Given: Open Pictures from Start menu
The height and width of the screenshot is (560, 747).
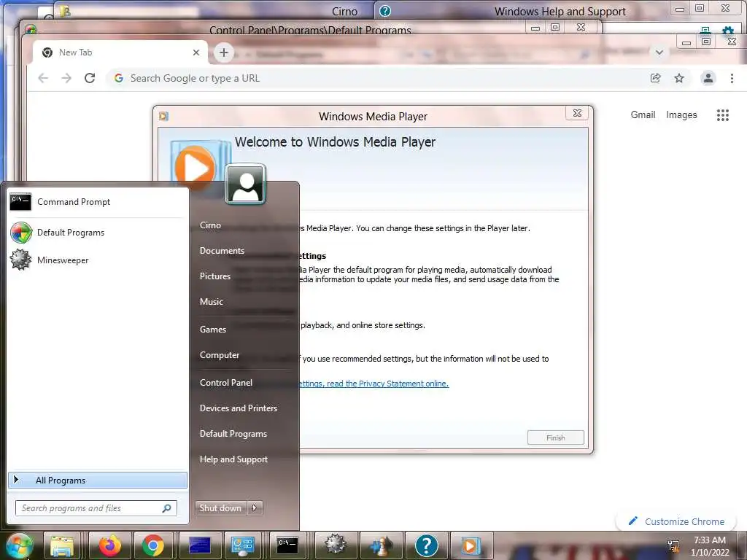Looking at the screenshot, I should pos(215,276).
